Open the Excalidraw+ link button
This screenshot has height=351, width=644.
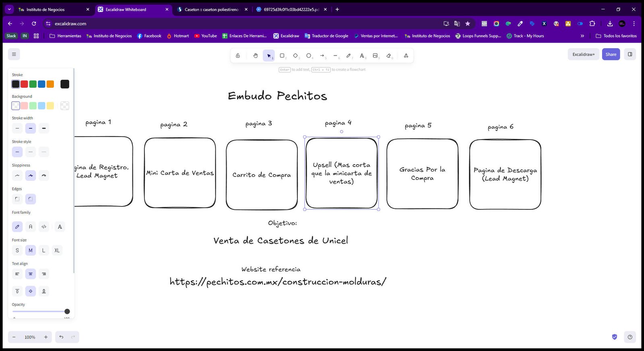pyautogui.click(x=584, y=54)
